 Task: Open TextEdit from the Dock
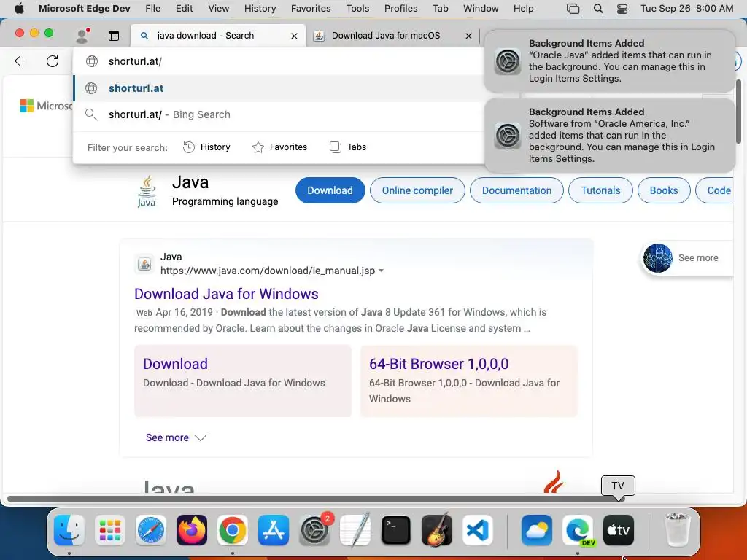click(355, 530)
